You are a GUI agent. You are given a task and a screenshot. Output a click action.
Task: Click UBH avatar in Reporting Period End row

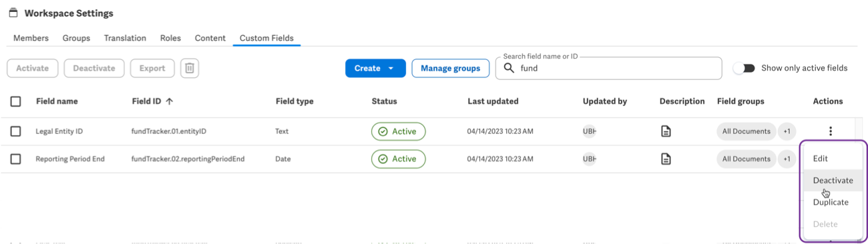point(589,159)
